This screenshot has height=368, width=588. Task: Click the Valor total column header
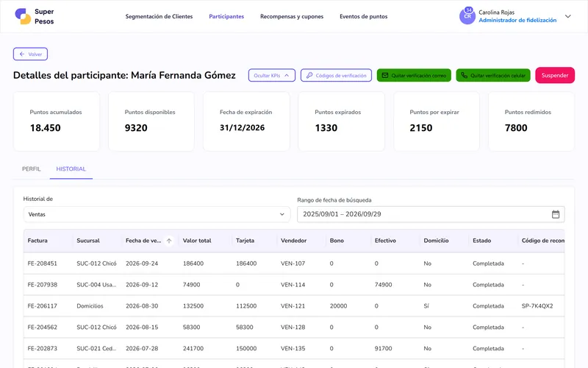197,241
